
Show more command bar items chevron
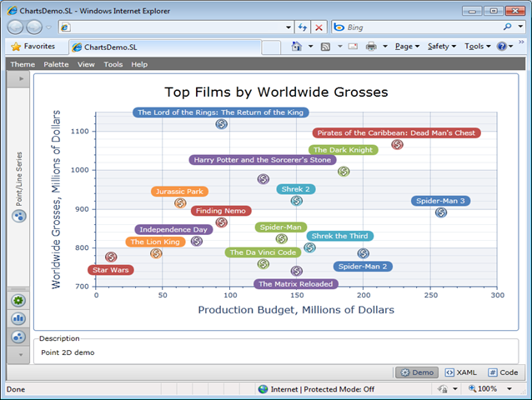[521, 42]
